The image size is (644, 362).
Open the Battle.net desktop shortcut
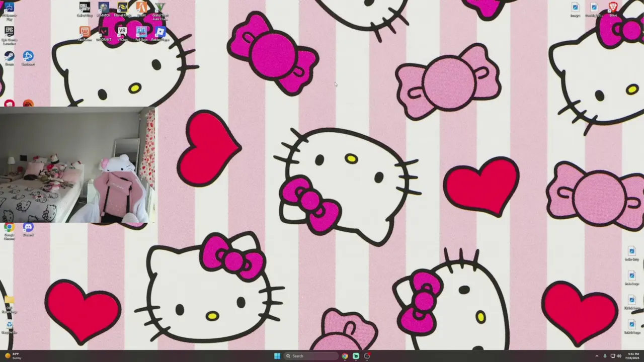(28, 58)
